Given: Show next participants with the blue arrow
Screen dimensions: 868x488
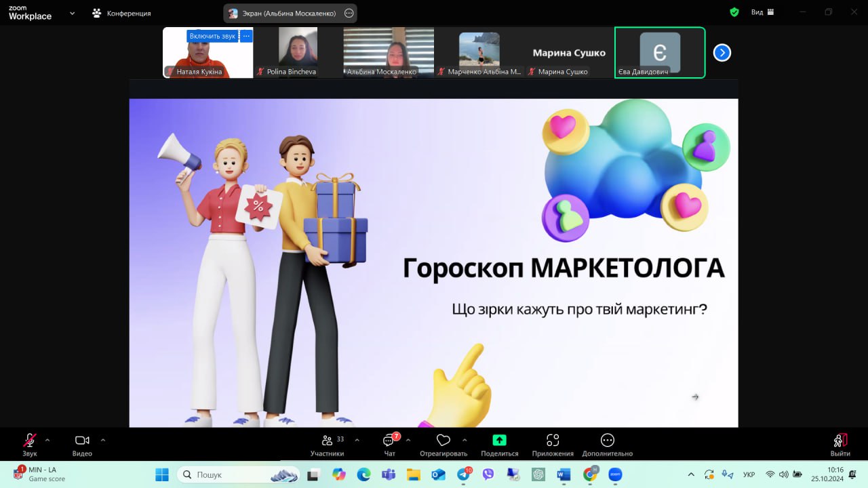Looking at the screenshot, I should pos(722,52).
